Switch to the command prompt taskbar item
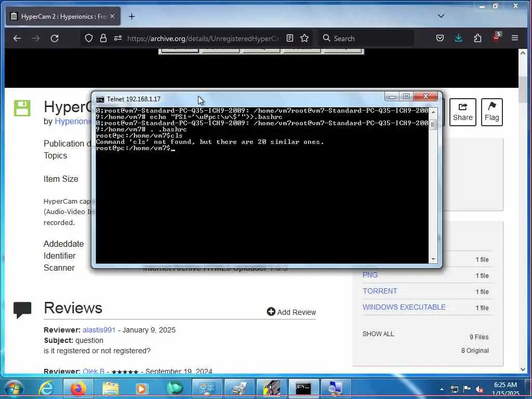532x399 pixels. (303, 388)
